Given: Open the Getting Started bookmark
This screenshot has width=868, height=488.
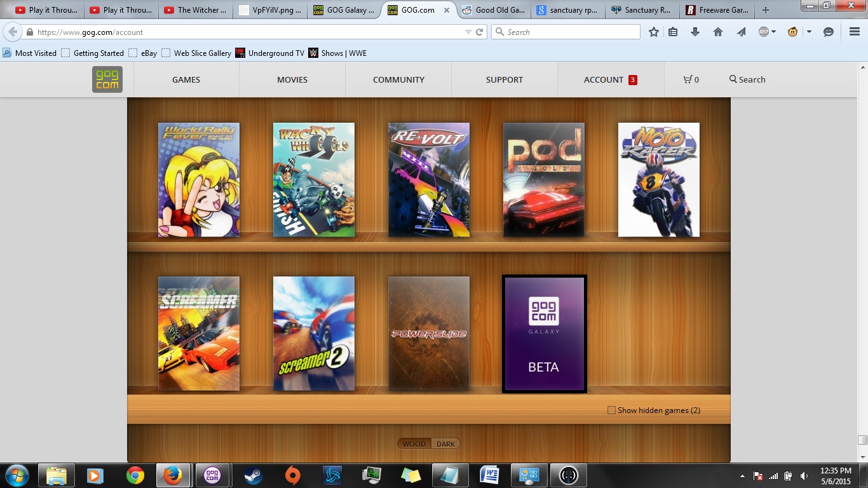Looking at the screenshot, I should pyautogui.click(x=93, y=53).
